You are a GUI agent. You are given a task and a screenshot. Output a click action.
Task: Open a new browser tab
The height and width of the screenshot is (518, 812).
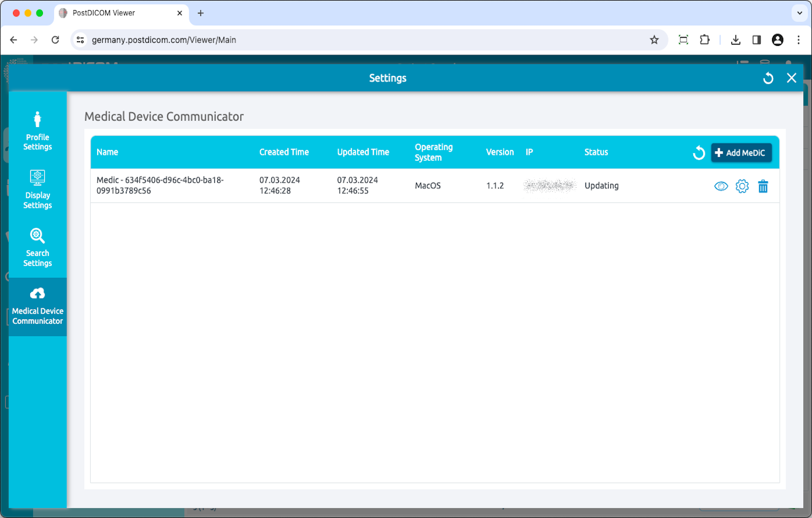[200, 12]
